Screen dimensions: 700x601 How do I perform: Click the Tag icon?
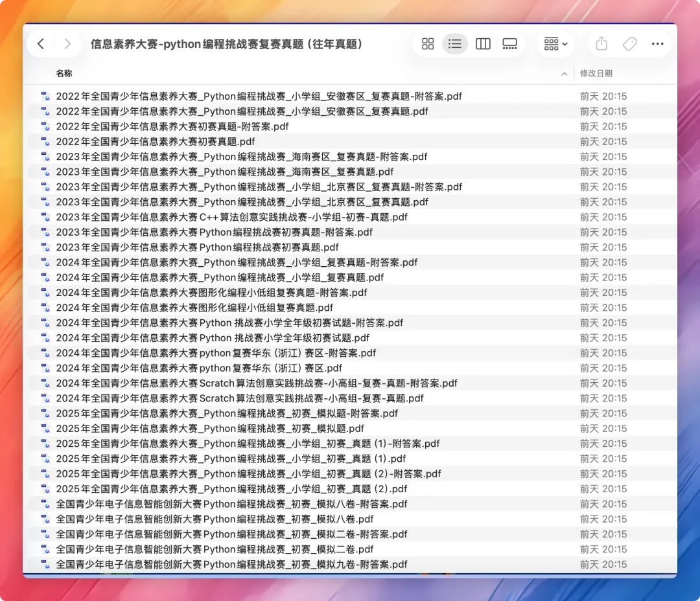tap(629, 44)
